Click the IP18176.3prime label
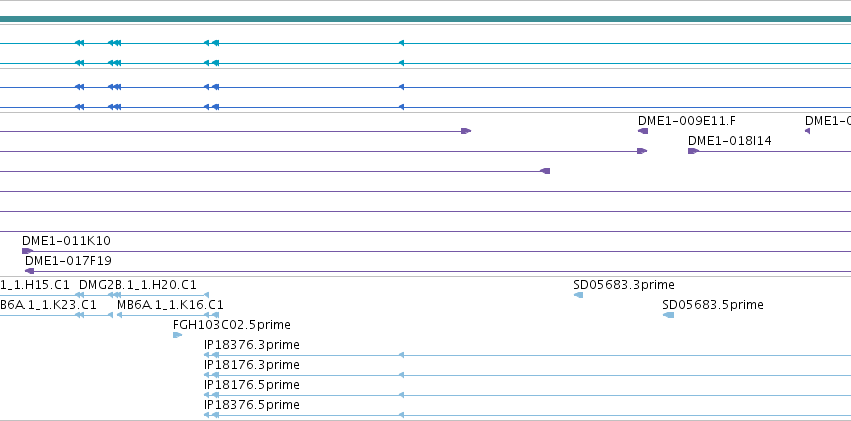The image size is (851, 421). (x=252, y=365)
